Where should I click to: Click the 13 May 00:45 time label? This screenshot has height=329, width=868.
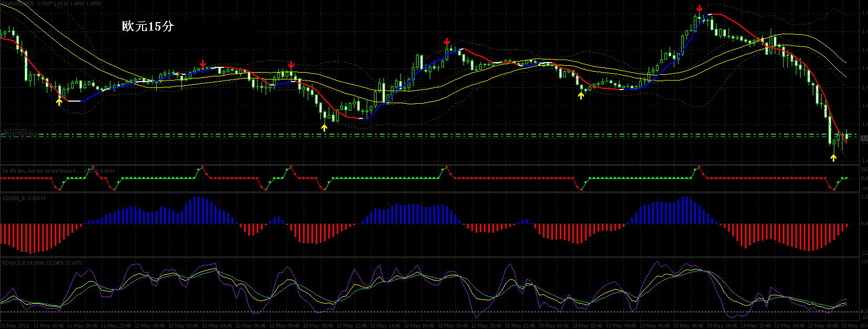554,325
